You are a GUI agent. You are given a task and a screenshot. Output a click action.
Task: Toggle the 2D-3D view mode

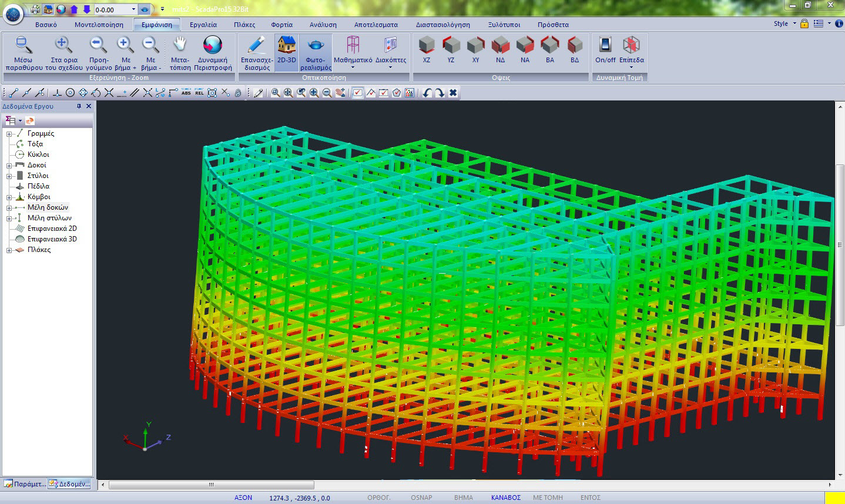(287, 46)
